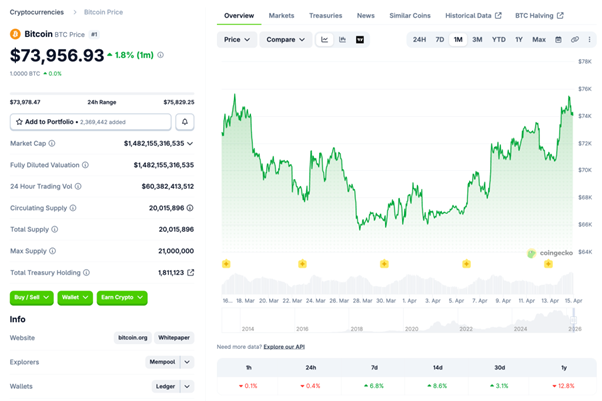
Task: Expand the Compare dropdown
Action: tap(286, 40)
